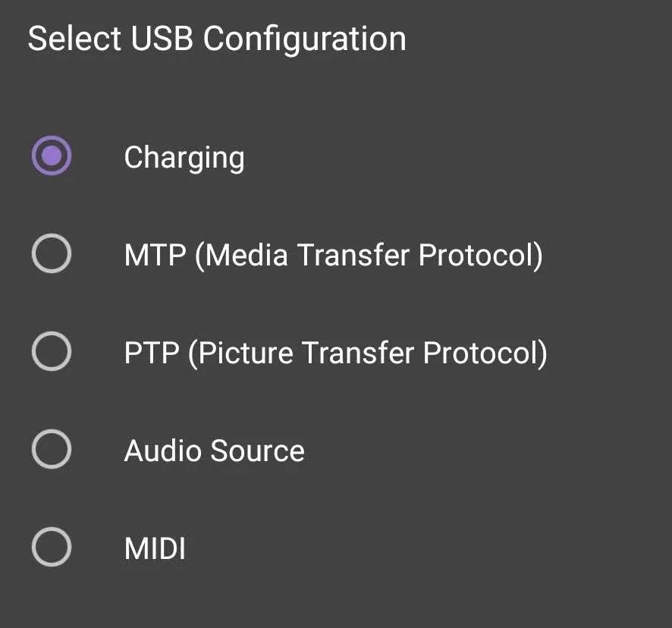The width and height of the screenshot is (672, 628).
Task: Choose 'PTP (Picture Transfer Protocol)' text label
Action: pyautogui.click(x=335, y=353)
